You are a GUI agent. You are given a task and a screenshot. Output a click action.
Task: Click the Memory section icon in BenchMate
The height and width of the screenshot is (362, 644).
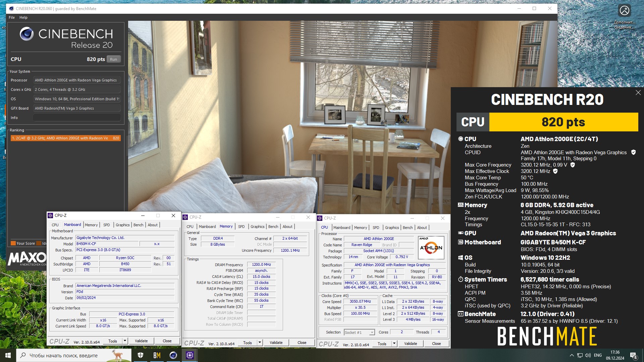[461, 205]
